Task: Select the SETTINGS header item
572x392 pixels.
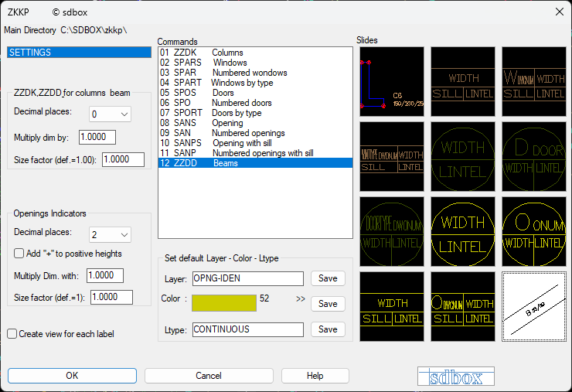Action: click(x=79, y=53)
